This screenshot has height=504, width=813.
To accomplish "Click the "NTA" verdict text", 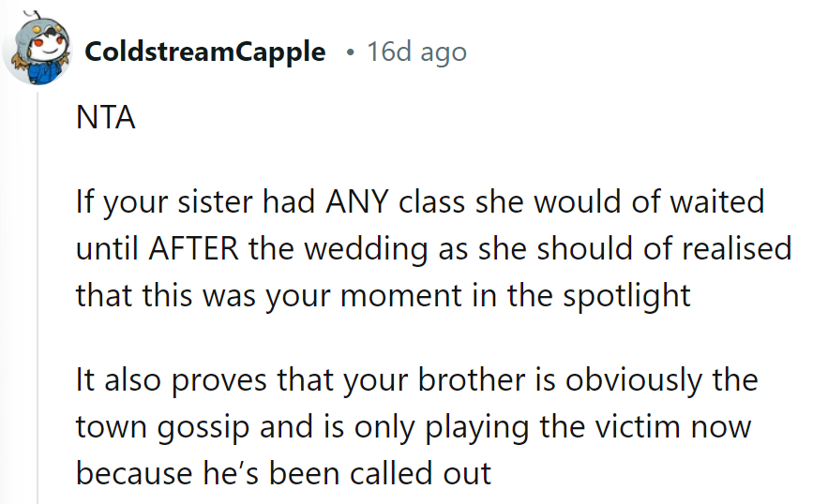I will [106, 121].
